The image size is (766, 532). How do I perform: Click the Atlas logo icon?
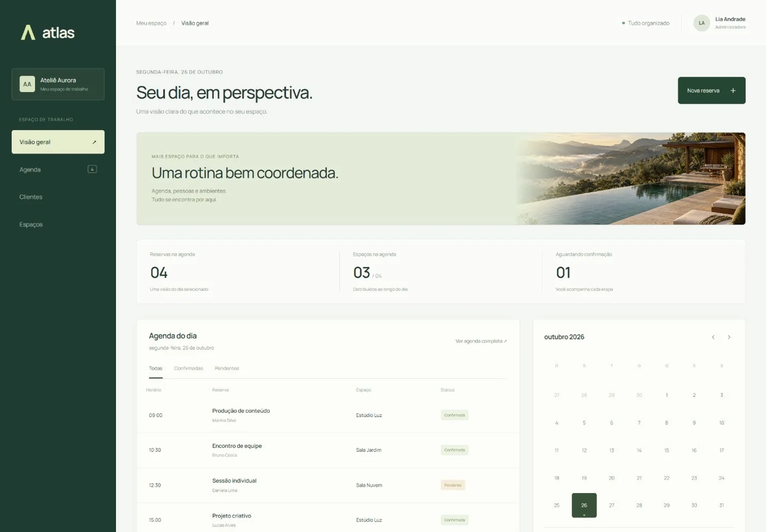[x=28, y=32]
